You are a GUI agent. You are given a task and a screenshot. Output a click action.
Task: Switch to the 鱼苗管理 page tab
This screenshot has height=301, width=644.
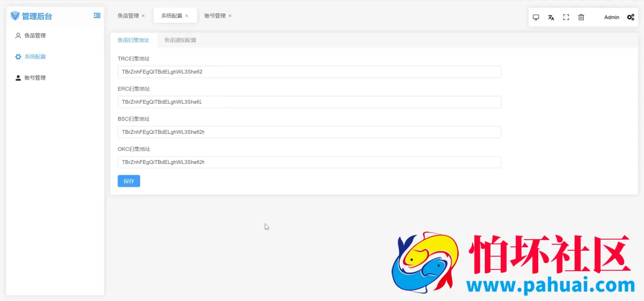(128, 16)
